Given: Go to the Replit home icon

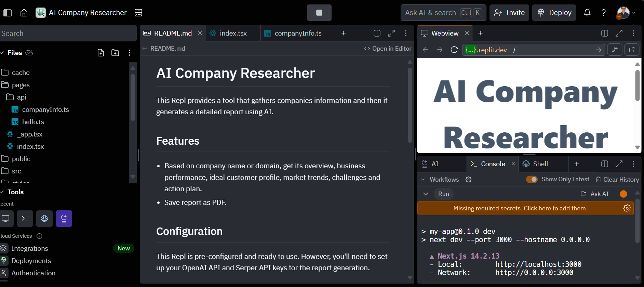Looking at the screenshot, I should (x=24, y=13).
